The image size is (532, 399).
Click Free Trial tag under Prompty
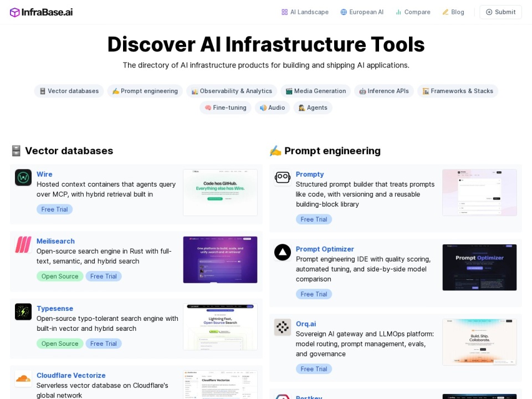(314, 219)
